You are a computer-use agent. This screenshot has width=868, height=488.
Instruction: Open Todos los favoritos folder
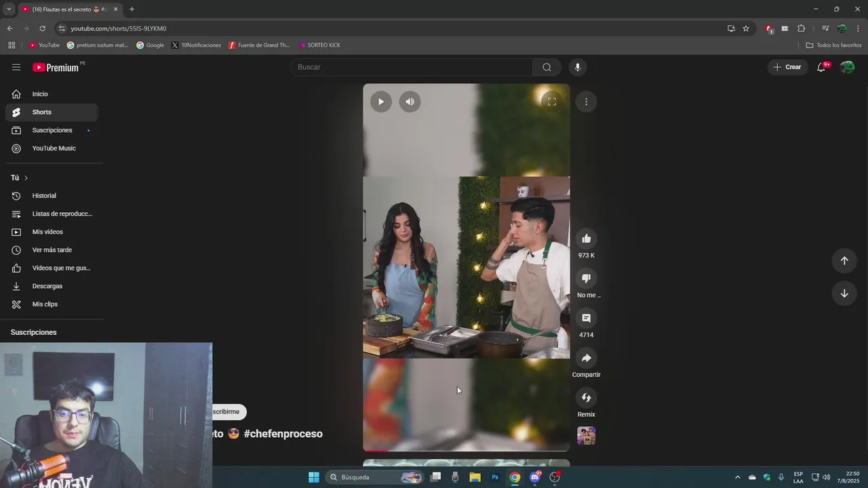pyautogui.click(x=833, y=45)
